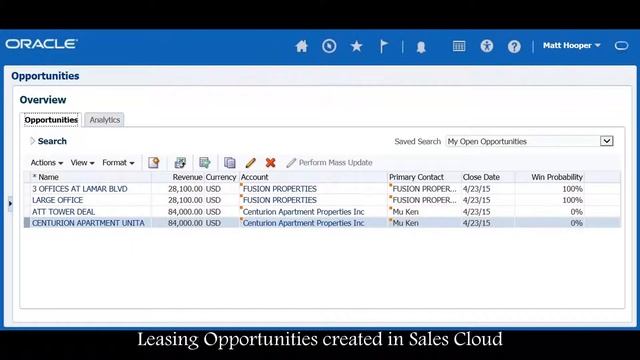Image resolution: width=640 pixels, height=360 pixels.
Task: Click FUSION PROPERTIES account in LARGE OFFICE row
Action: 280,200
